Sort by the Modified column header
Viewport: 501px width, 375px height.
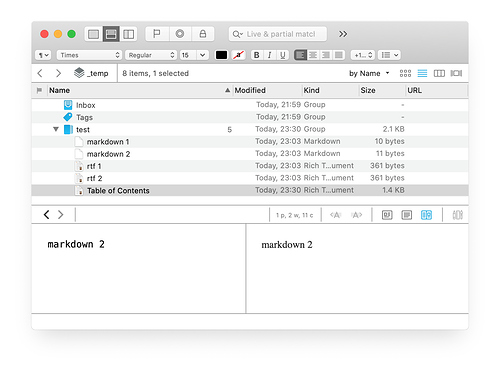click(268, 90)
